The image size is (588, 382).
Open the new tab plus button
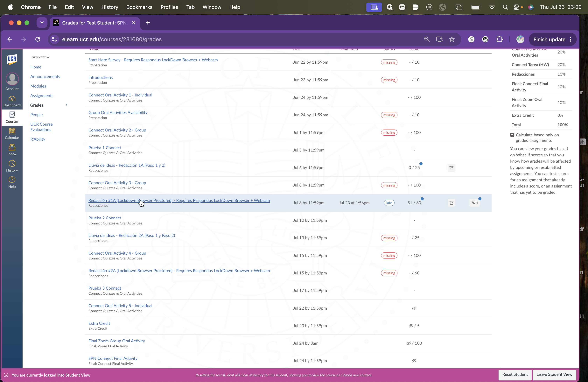pyautogui.click(x=148, y=23)
